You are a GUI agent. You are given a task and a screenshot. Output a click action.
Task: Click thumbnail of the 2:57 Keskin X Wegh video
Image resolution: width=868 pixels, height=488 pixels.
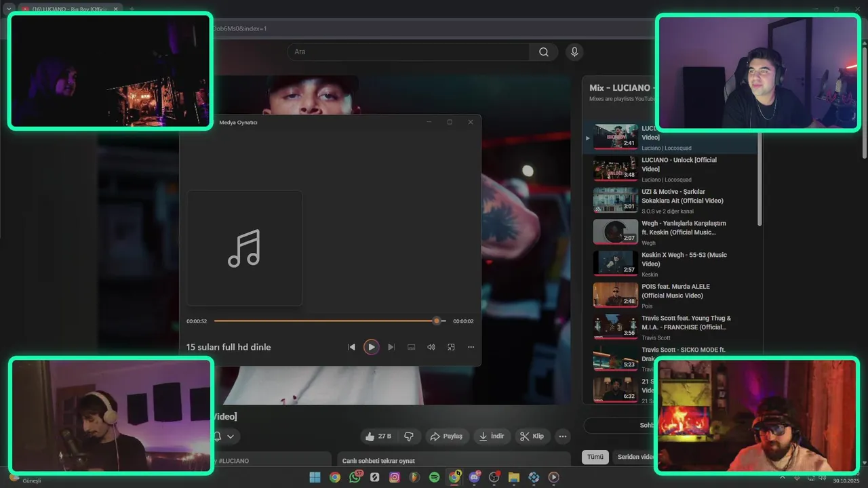pyautogui.click(x=616, y=263)
